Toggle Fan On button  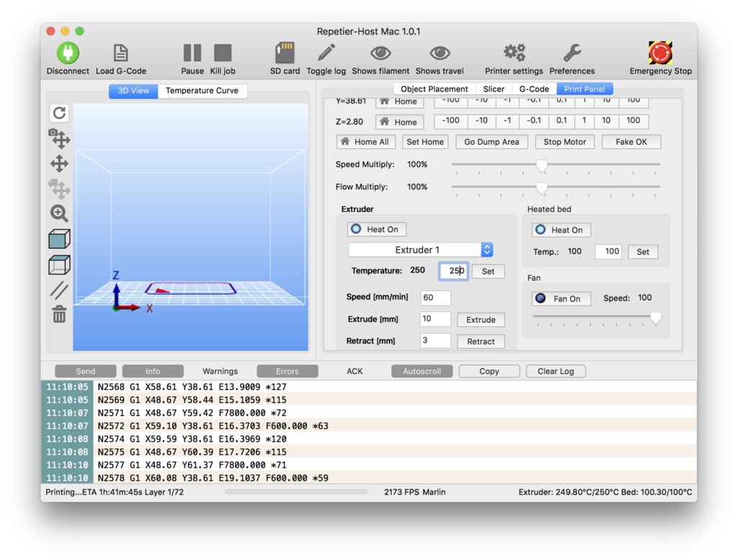pos(561,298)
